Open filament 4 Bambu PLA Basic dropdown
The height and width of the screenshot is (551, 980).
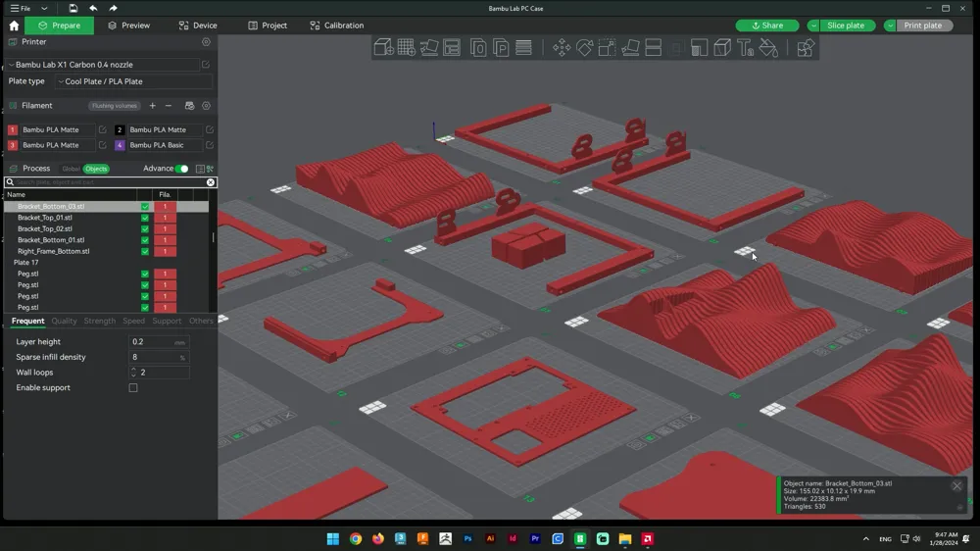(165, 144)
